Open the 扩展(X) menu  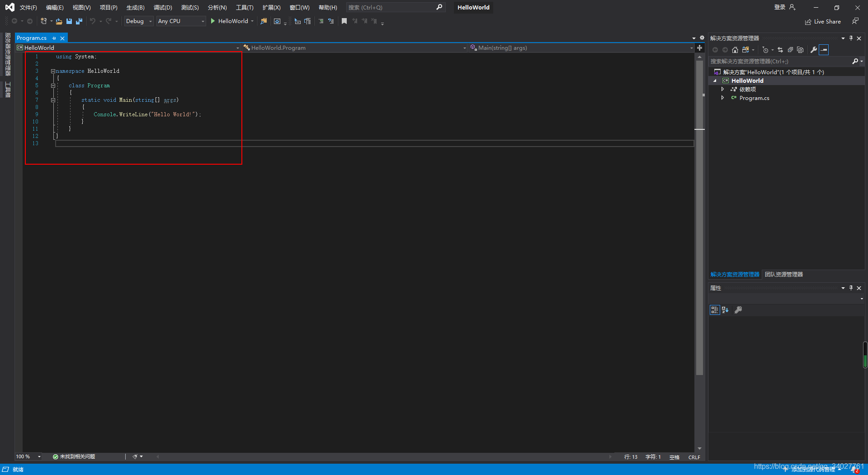click(272, 8)
